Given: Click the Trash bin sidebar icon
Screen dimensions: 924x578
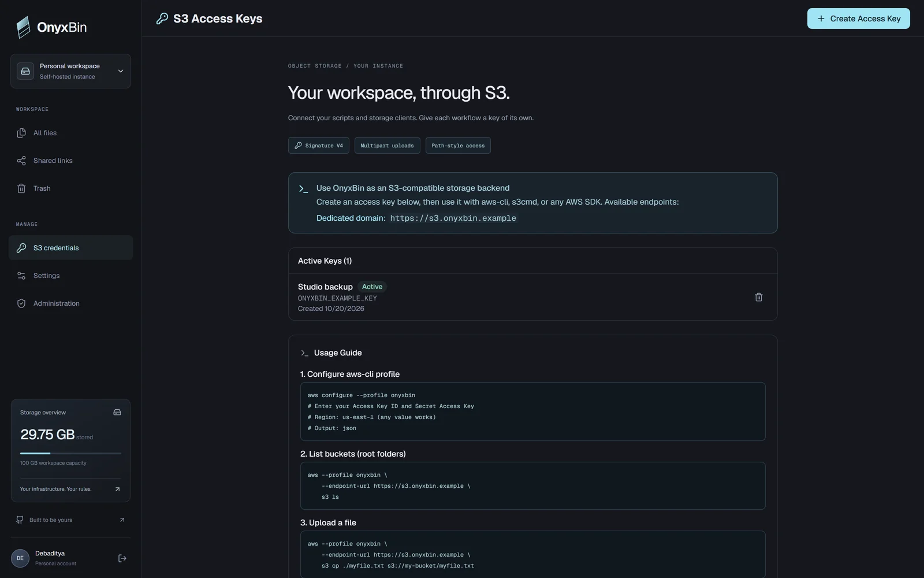Looking at the screenshot, I should (21, 188).
